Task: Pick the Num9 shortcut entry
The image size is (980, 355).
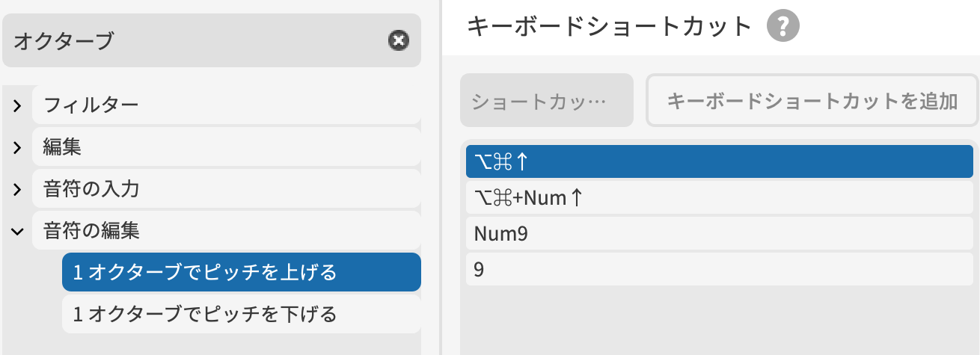Action: click(x=718, y=234)
